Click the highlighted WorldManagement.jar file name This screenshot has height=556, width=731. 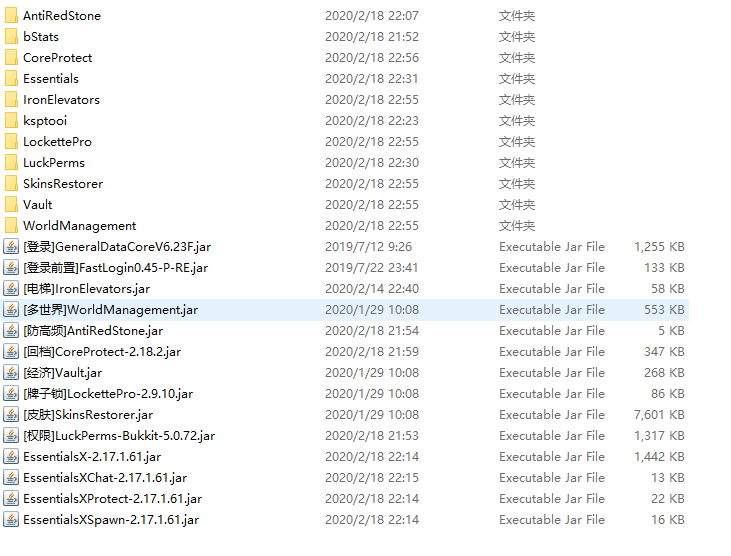click(110, 309)
